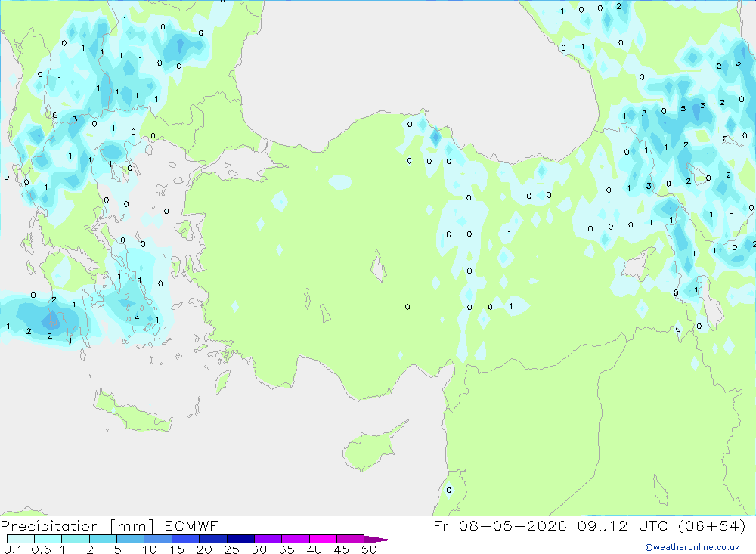Click the word Precipitation in the title
This screenshot has height=554, width=756.
tap(50, 526)
